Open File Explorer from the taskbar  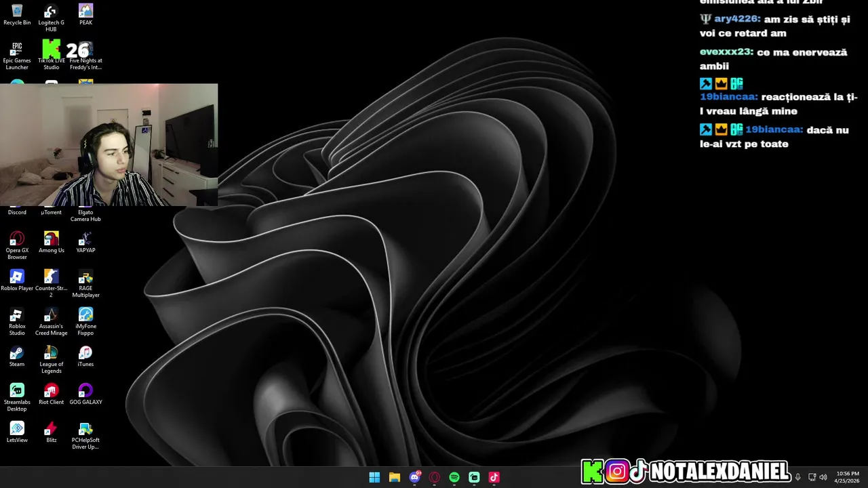click(x=394, y=477)
